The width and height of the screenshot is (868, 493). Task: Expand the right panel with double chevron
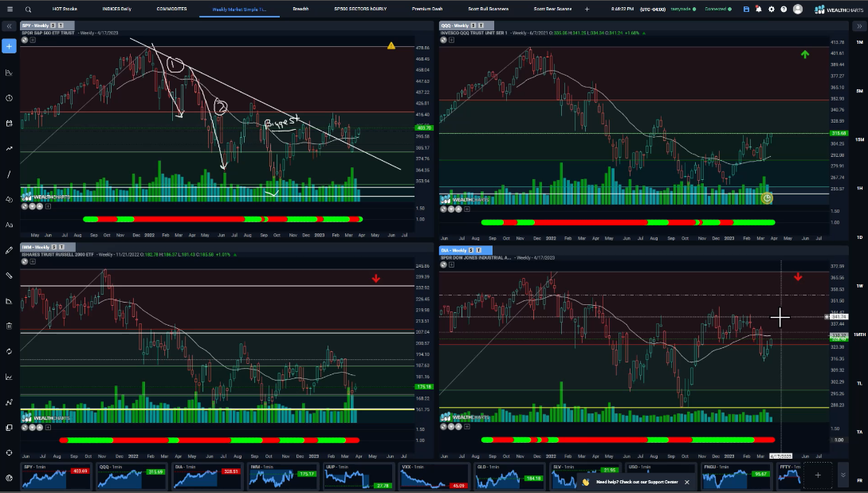(x=859, y=26)
